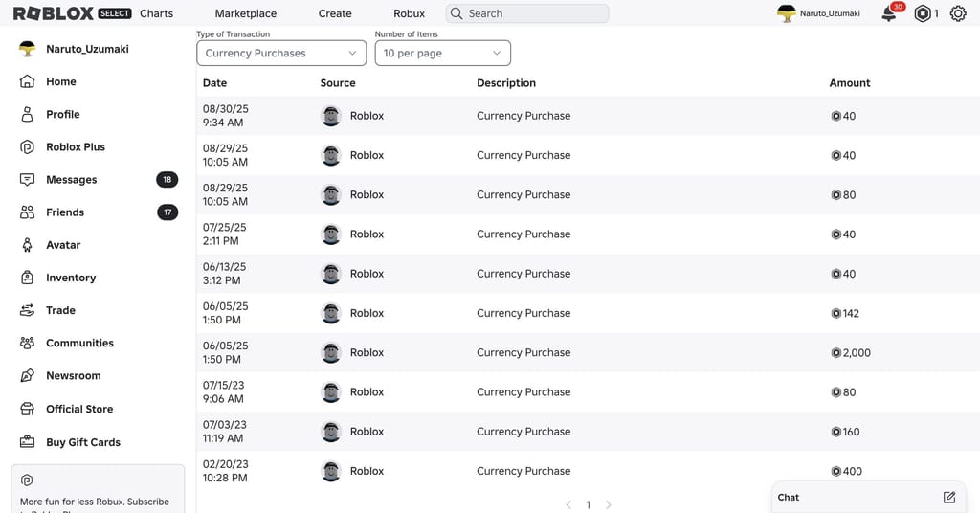Click the Roblox Plus icon in sidebar
This screenshot has height=513, width=980.
coord(27,146)
